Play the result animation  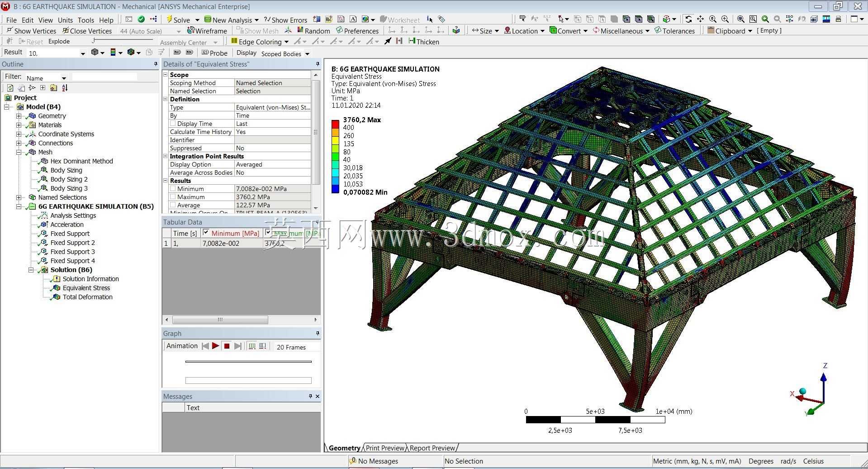tap(215, 346)
